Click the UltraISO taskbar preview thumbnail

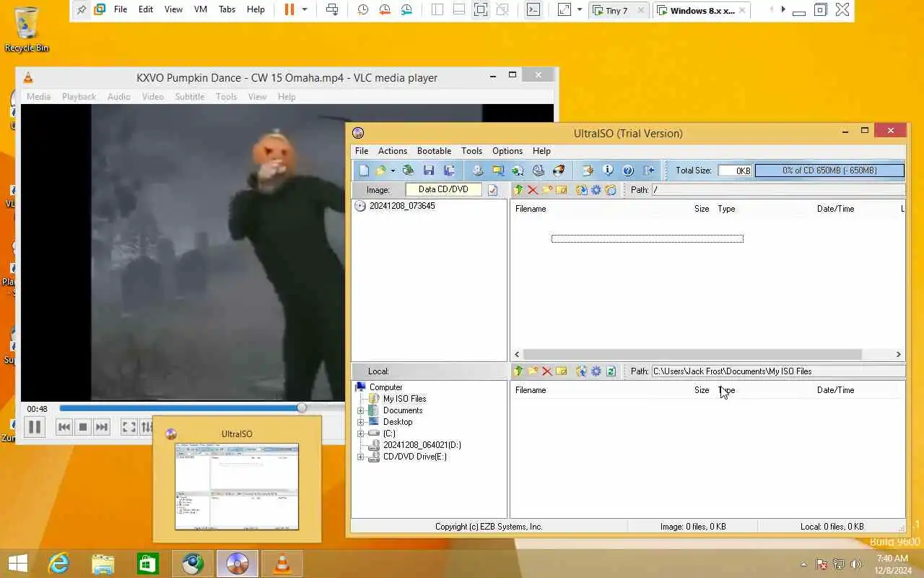(x=237, y=486)
